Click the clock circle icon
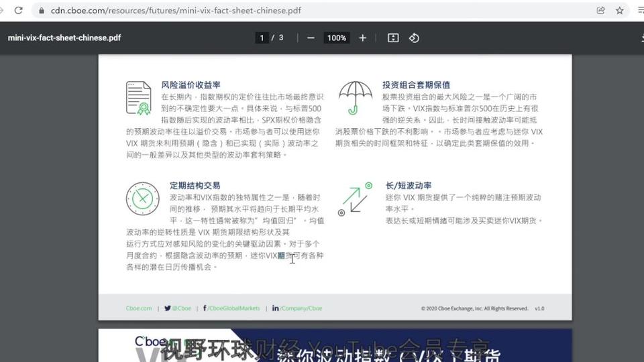This screenshot has width=644, height=362. point(142,198)
